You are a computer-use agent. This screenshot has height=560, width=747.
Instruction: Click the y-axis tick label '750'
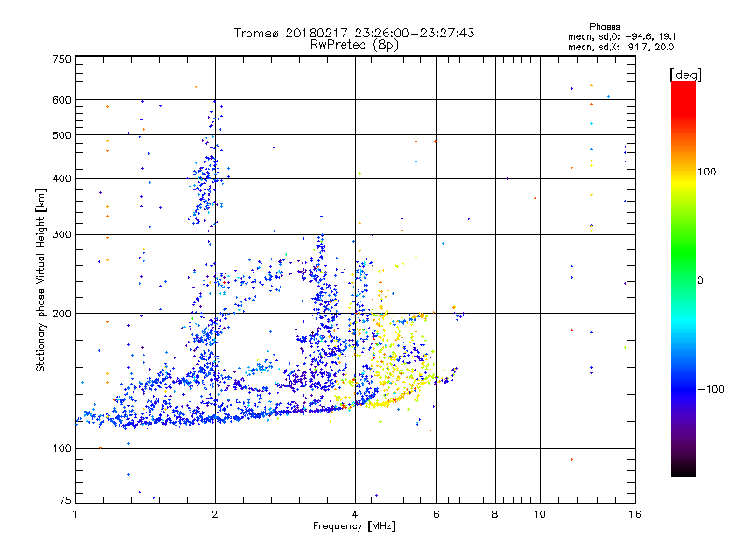[x=63, y=59]
